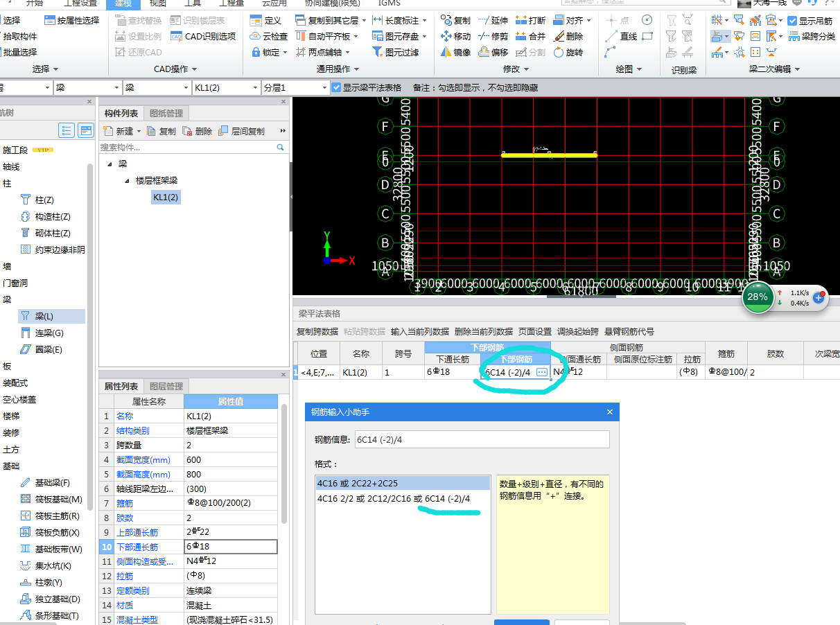Click 输入当前列数据 button

pos(420,332)
